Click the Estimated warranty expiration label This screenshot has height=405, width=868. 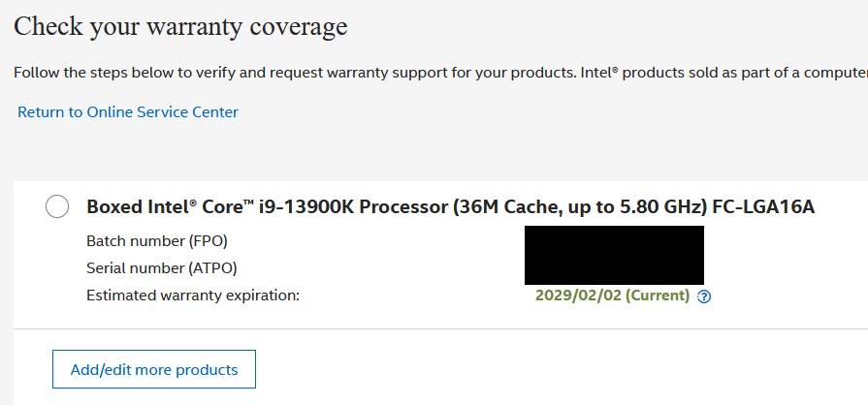pyautogui.click(x=193, y=296)
